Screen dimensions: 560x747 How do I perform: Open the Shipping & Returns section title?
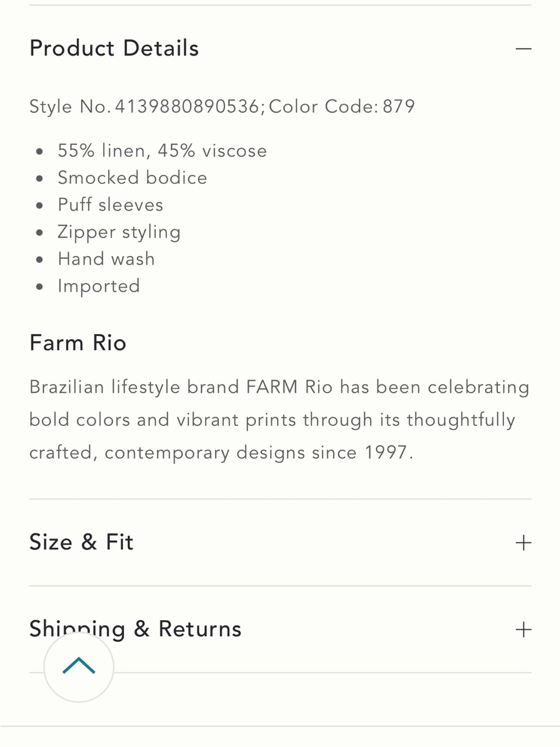click(x=136, y=629)
